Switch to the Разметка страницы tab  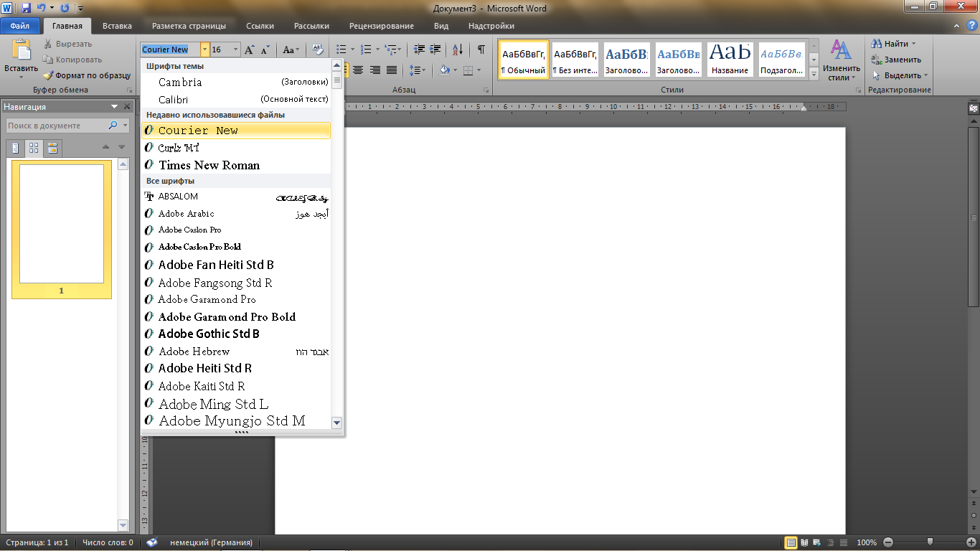point(189,26)
